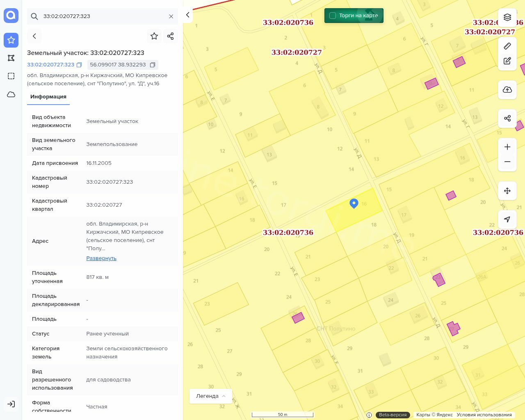Share the parcel card via share icon
Viewport: 525px width, 420px height.
pos(171,36)
